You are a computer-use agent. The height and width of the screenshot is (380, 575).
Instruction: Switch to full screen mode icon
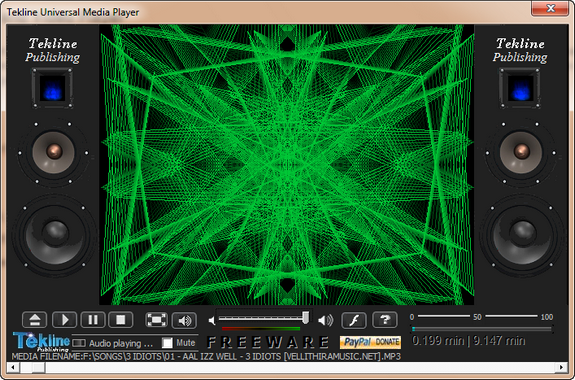click(x=157, y=320)
